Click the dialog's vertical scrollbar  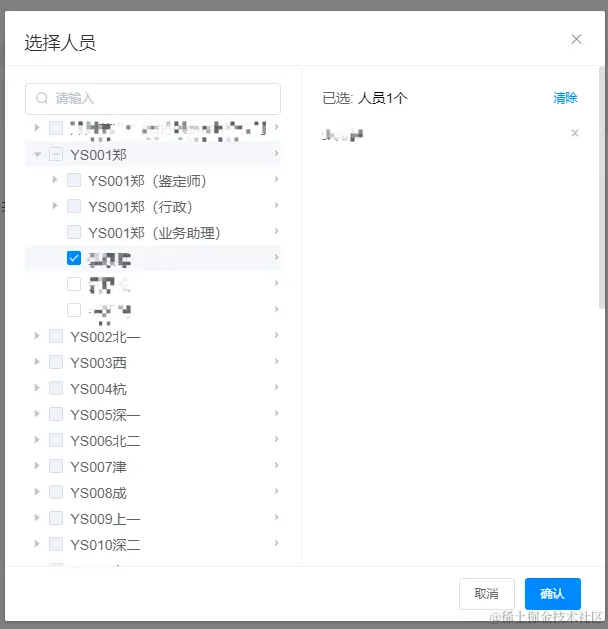coord(602,188)
